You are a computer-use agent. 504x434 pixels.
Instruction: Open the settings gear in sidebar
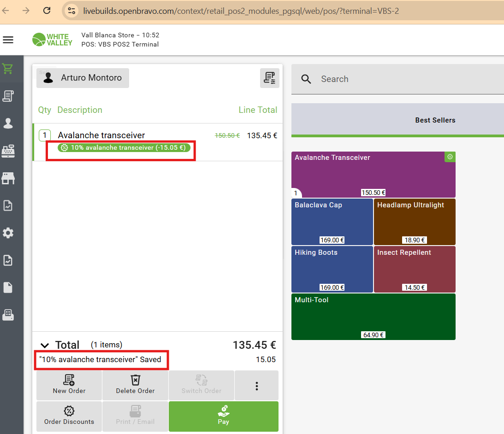click(x=8, y=233)
